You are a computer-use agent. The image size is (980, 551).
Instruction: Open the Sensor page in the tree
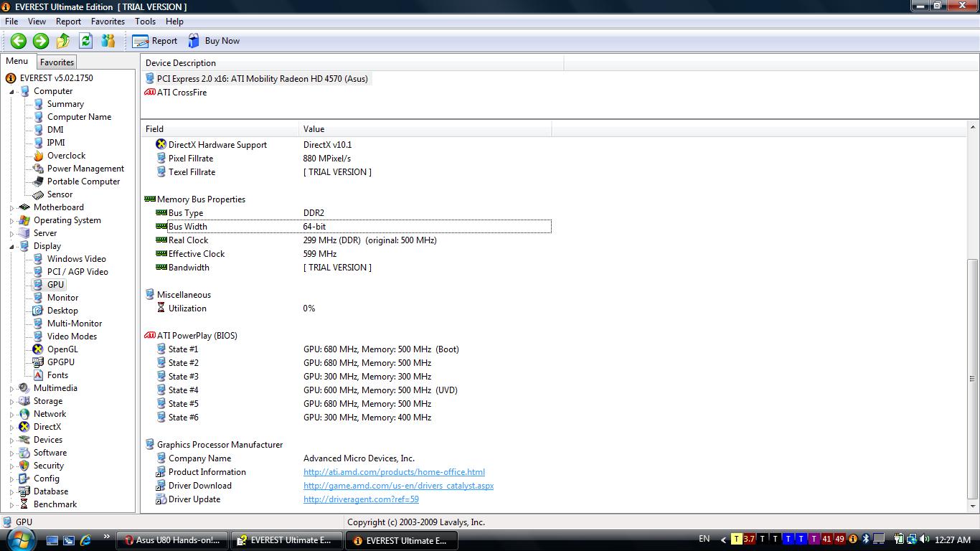coord(60,194)
